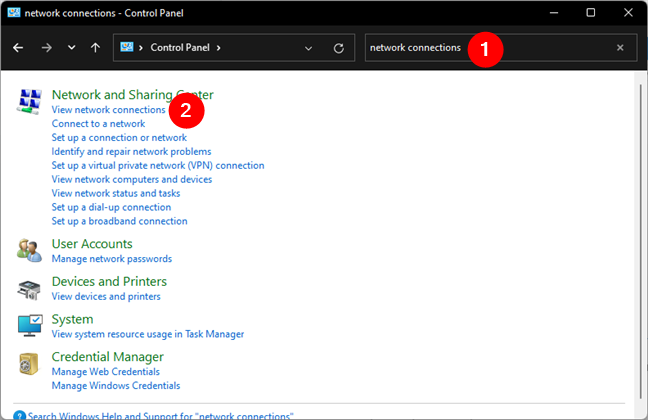Viewport: 648px width, 420px height.
Task: Open View network connections
Action: 108,110
